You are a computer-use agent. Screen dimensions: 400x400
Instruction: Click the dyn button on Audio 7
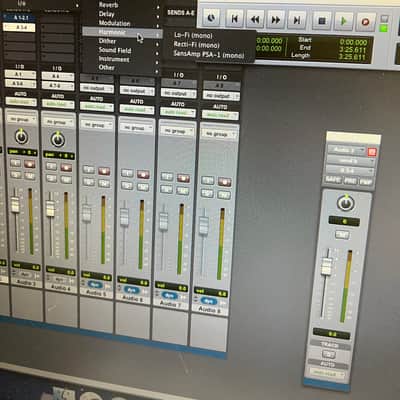pyautogui.click(x=169, y=295)
